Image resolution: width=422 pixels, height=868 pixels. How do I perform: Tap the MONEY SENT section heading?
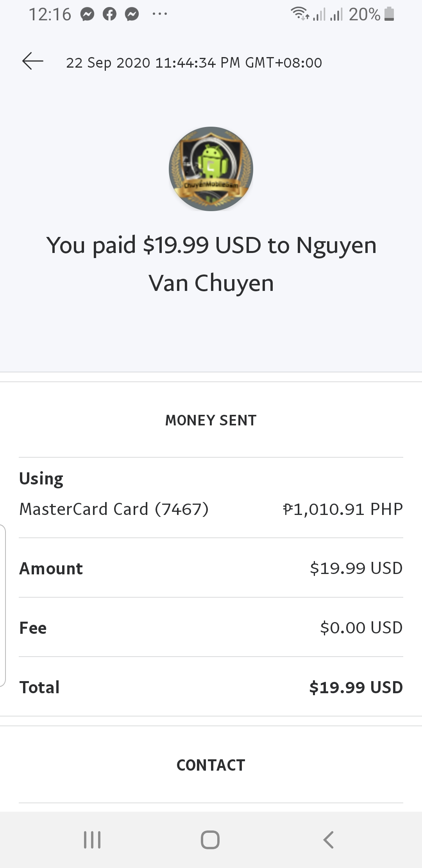(211, 420)
